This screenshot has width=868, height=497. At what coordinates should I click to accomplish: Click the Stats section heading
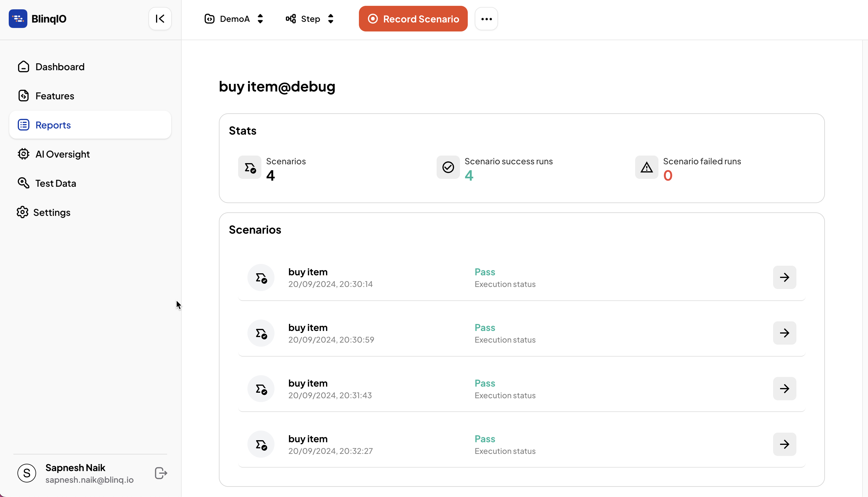[242, 131]
